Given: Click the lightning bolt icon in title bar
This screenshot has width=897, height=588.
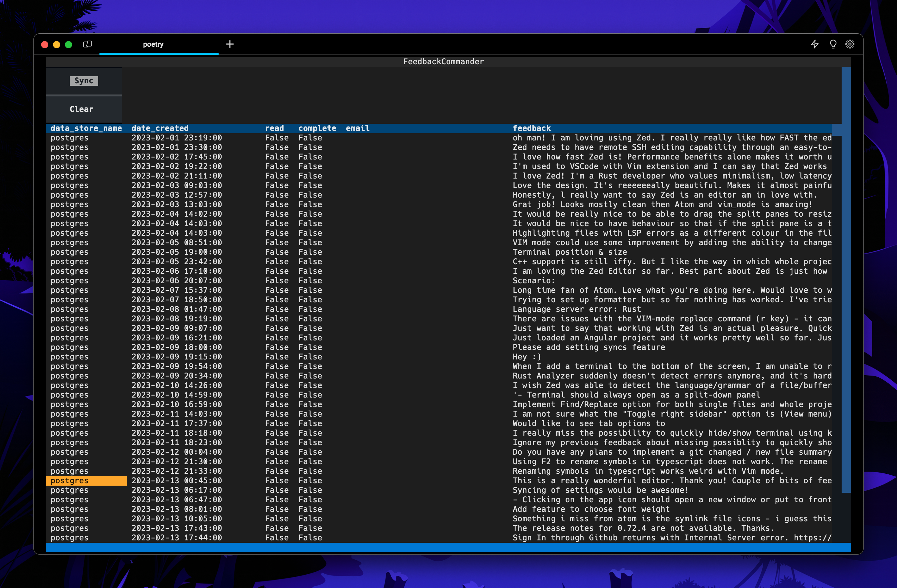Looking at the screenshot, I should [815, 44].
